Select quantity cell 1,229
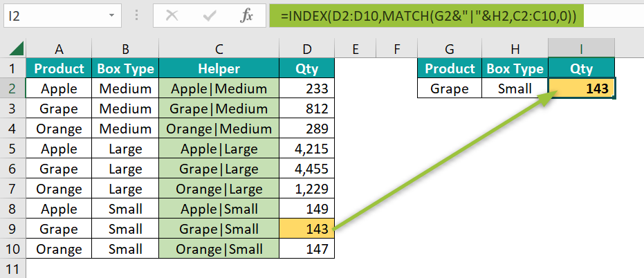The image size is (644, 278). (307, 189)
